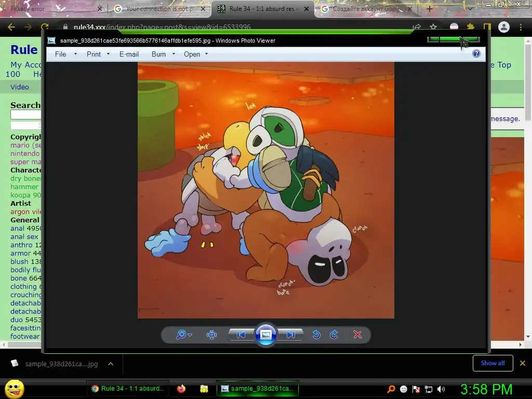This screenshot has width=532, height=399.
Task: Open the Chrome extensions puzzle icon
Action: 471,27
